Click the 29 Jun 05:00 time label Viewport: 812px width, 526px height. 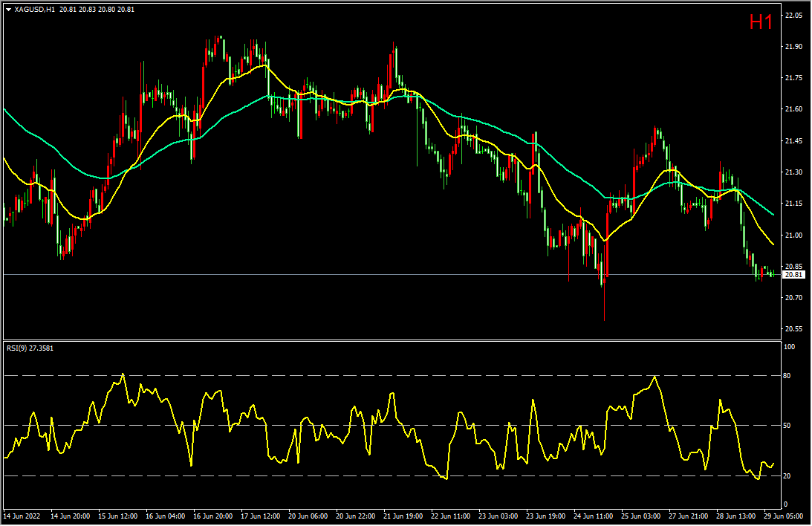[784, 516]
